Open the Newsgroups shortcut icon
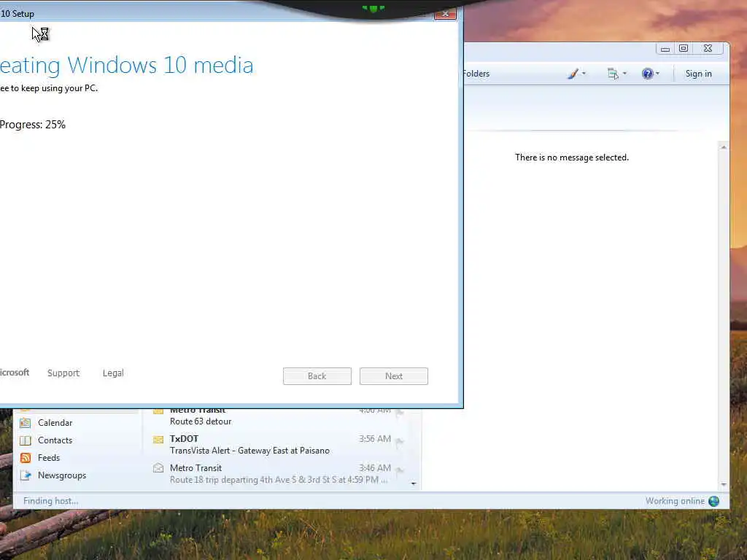The image size is (747, 560). [26, 475]
